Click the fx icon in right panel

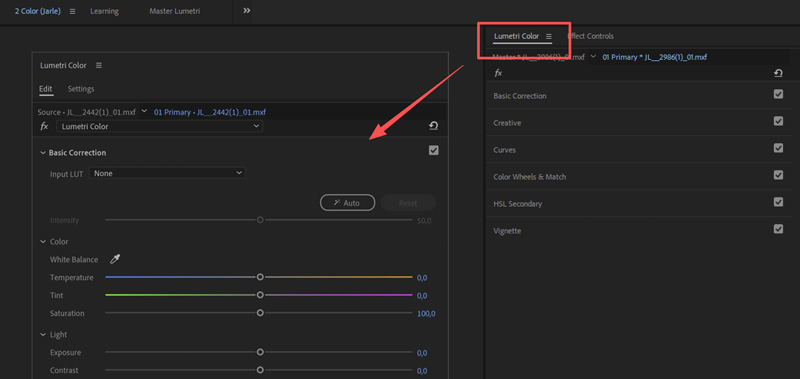point(498,73)
